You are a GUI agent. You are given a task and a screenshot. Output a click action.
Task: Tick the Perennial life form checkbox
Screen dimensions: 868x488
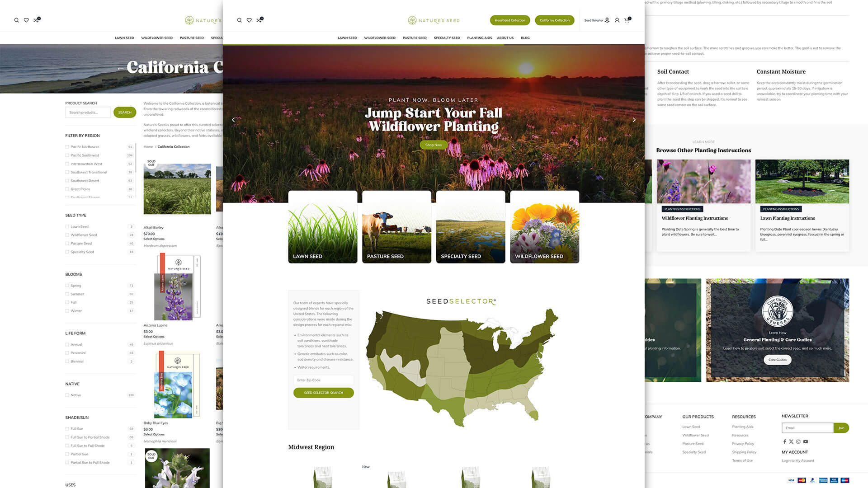(67, 353)
